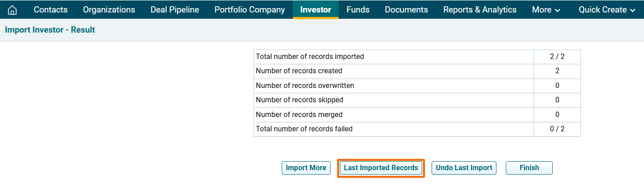Click the '0 / 2' failed records value

pos(557,129)
